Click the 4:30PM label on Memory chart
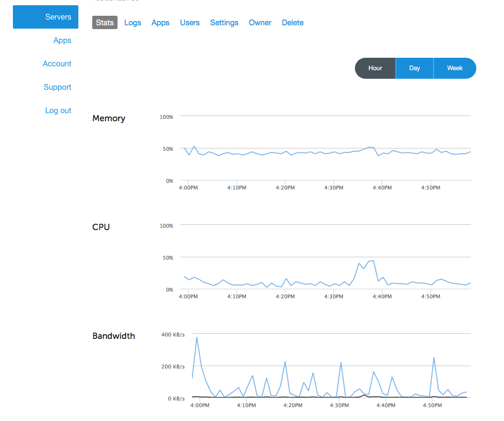This screenshot has height=421, width=504. pos(333,188)
